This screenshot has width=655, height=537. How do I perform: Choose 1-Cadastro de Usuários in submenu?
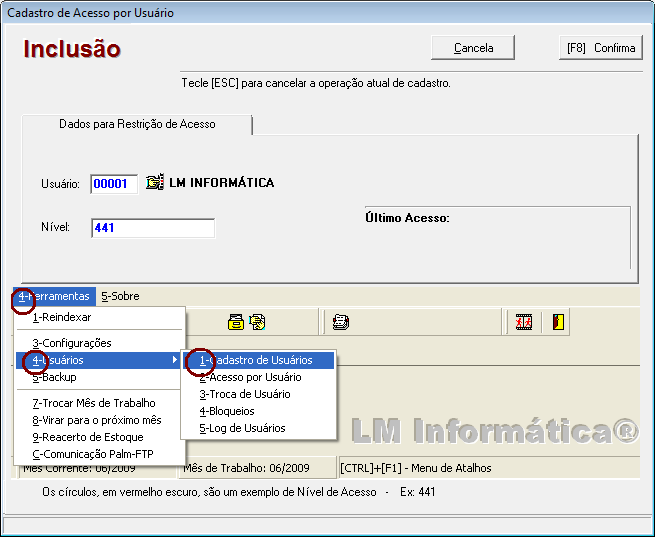[256, 360]
